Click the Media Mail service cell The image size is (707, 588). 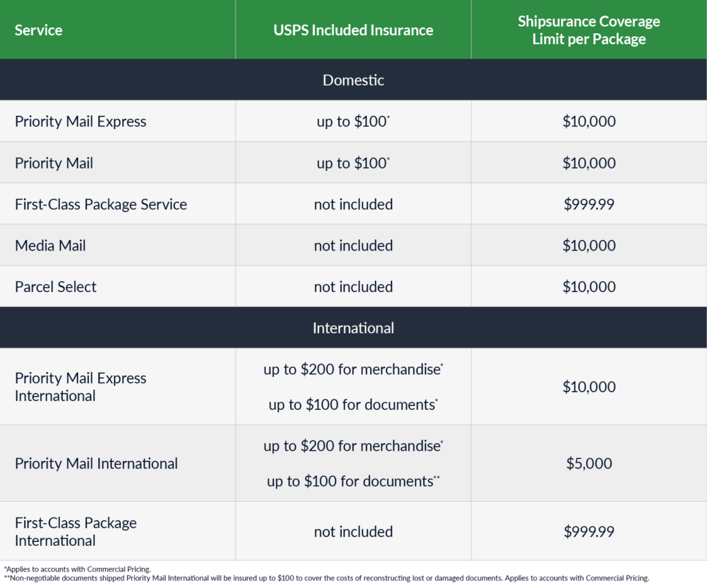tap(50, 246)
